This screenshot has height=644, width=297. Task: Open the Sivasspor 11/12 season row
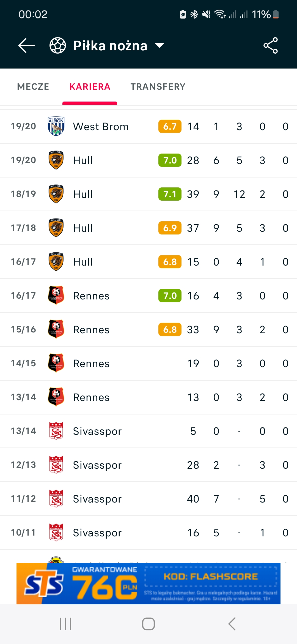coord(148,499)
